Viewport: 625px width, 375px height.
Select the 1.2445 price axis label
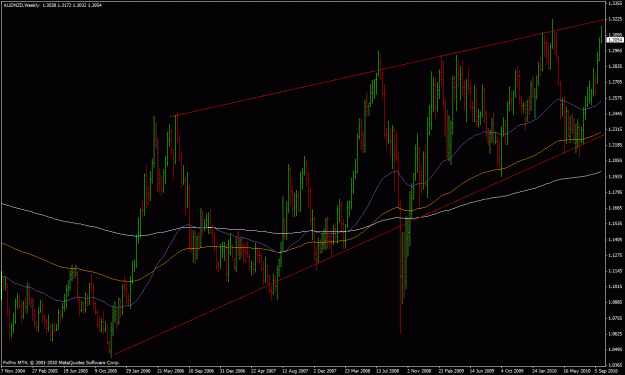(615, 114)
